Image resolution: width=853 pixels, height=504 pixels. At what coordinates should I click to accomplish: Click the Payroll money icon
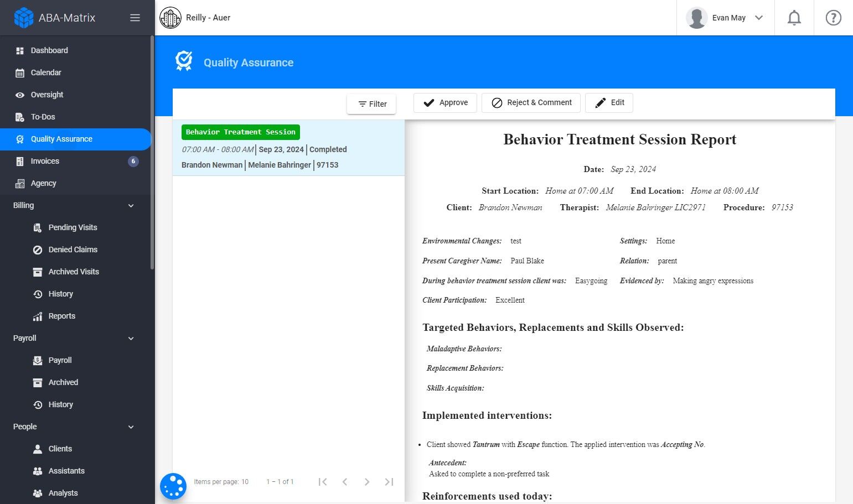(38, 361)
